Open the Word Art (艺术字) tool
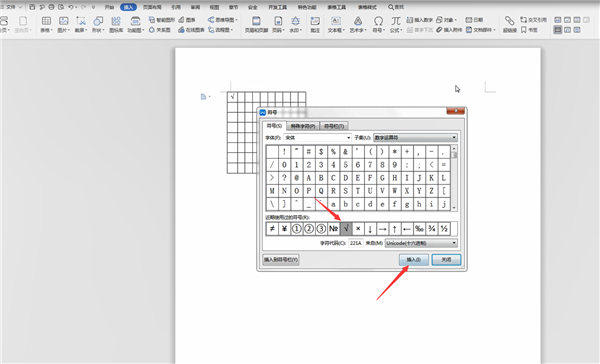This screenshot has width=600, height=364. tap(358, 24)
